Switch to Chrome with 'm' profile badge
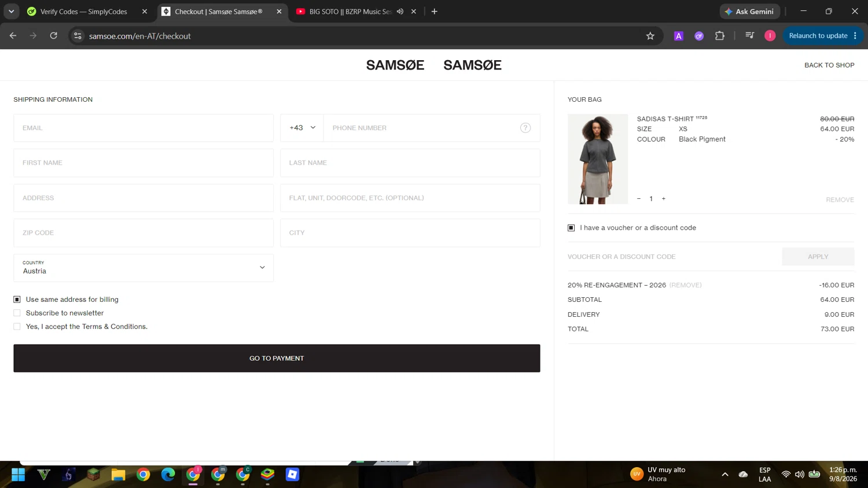Image resolution: width=868 pixels, height=488 pixels. [218, 475]
